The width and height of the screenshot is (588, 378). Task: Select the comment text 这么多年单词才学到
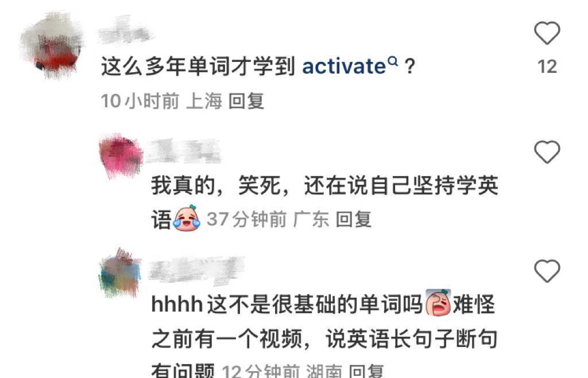pyautogui.click(x=198, y=67)
